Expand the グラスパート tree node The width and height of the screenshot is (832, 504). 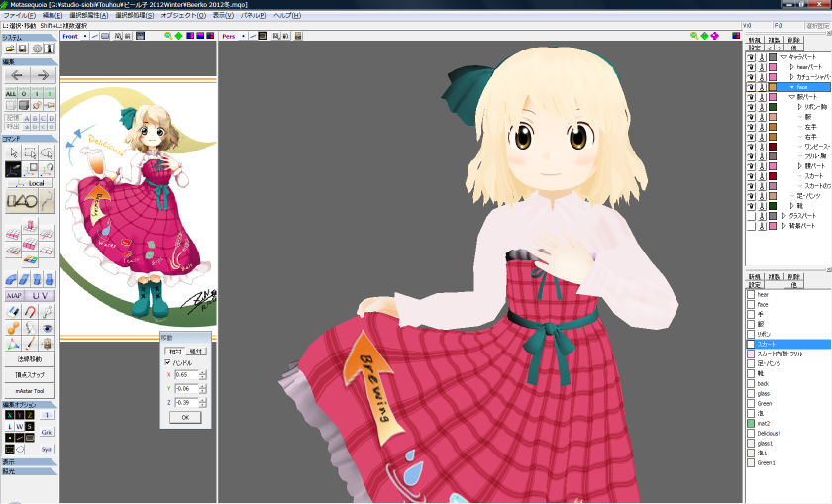point(783,216)
